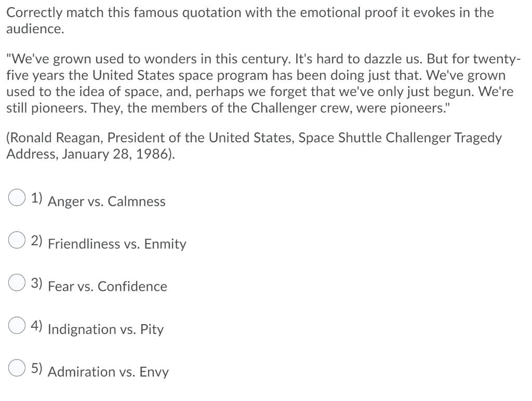
Task: Click the label text Anger vs. Calmness
Action: pos(107,202)
